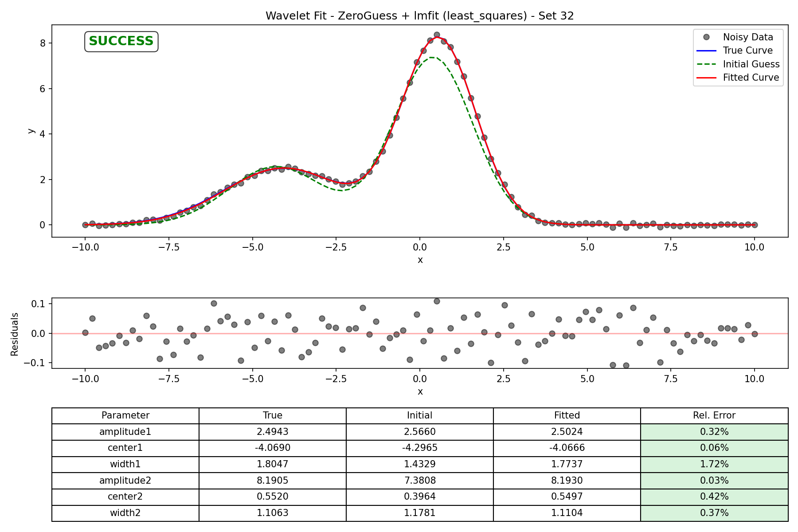798x532 pixels.
Task: Click the 'Initial' column header
Action: tap(420, 415)
